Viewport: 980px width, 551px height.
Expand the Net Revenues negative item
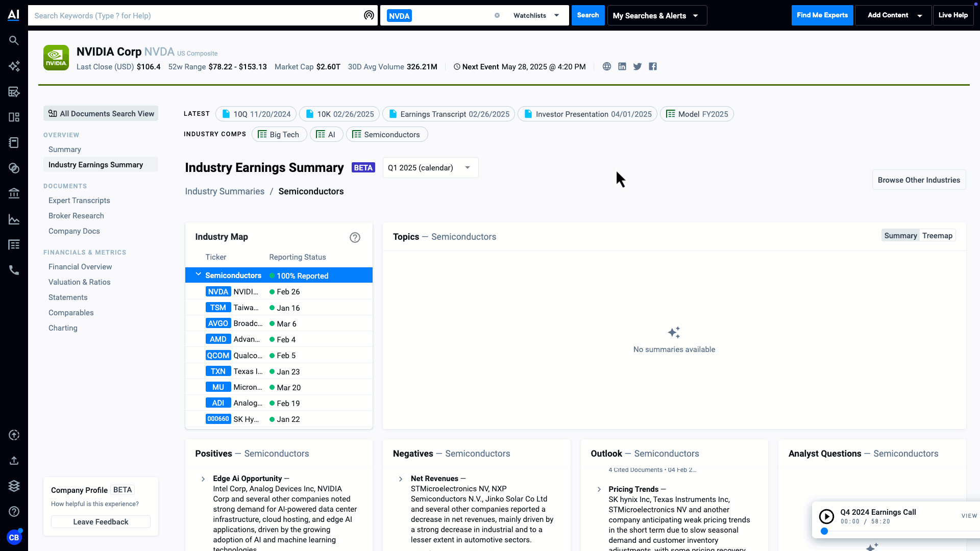(x=401, y=479)
